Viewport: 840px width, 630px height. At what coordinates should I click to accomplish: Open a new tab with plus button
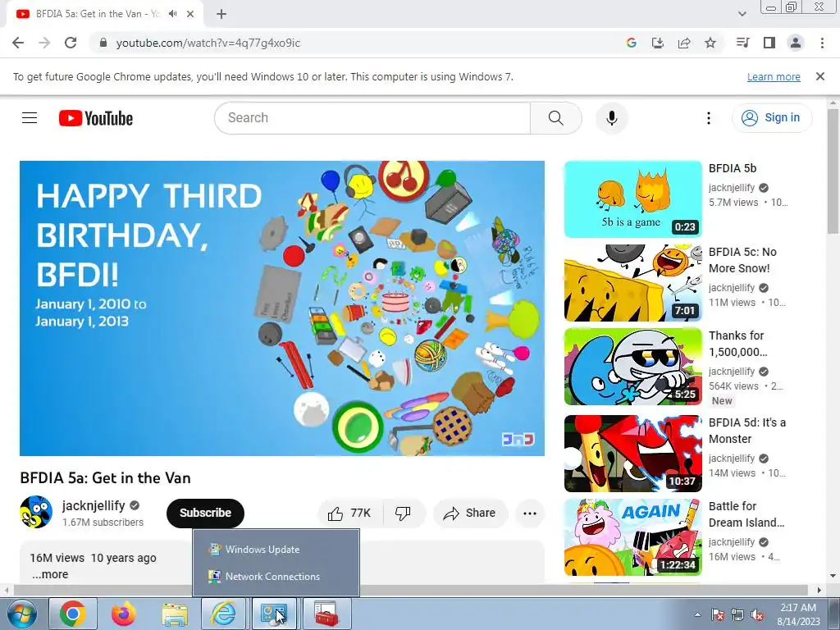(221, 14)
